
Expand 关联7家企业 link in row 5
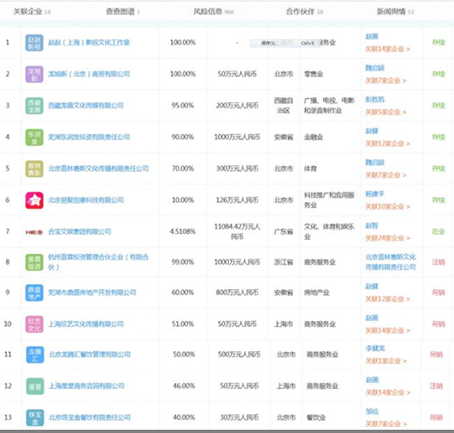[x=386, y=175]
